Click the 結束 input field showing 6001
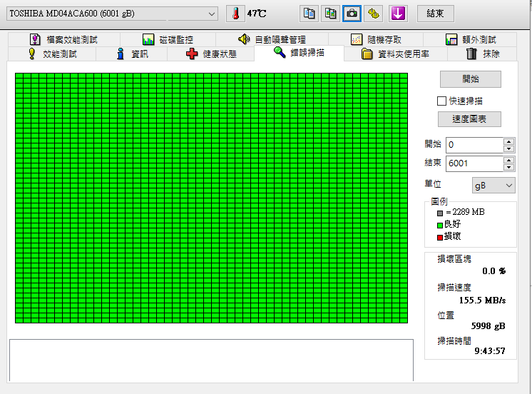The image size is (532, 394). tap(474, 163)
